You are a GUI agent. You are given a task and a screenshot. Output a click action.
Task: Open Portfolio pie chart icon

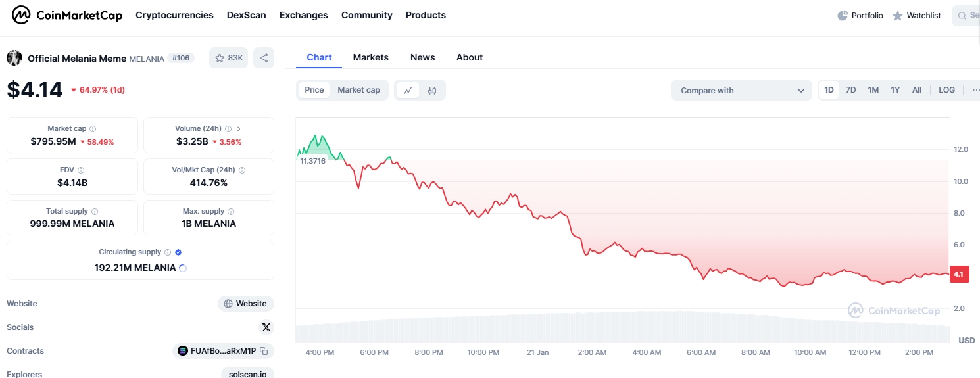(x=843, y=16)
